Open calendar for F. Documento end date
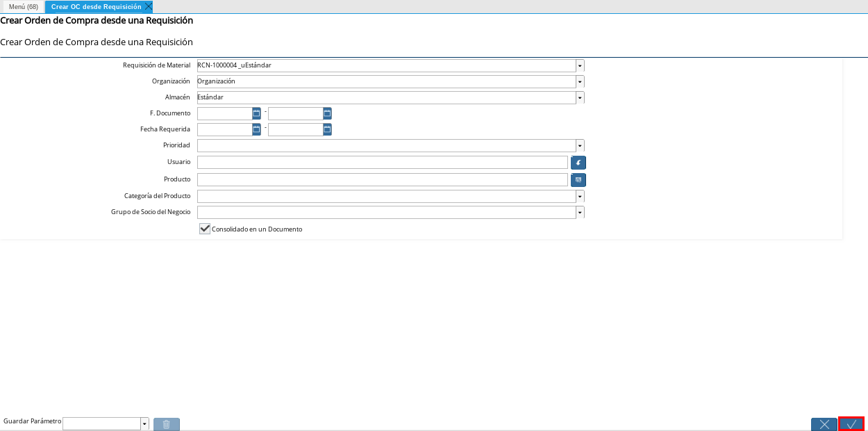868x431 pixels. 327,113
